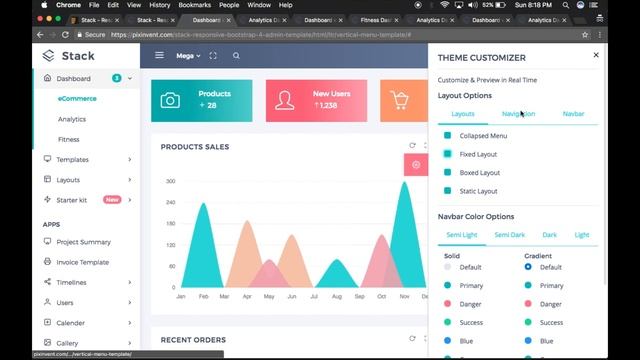This screenshot has height=360, width=640.
Task: Choose the Solid Primary navbar color
Action: [447, 285]
